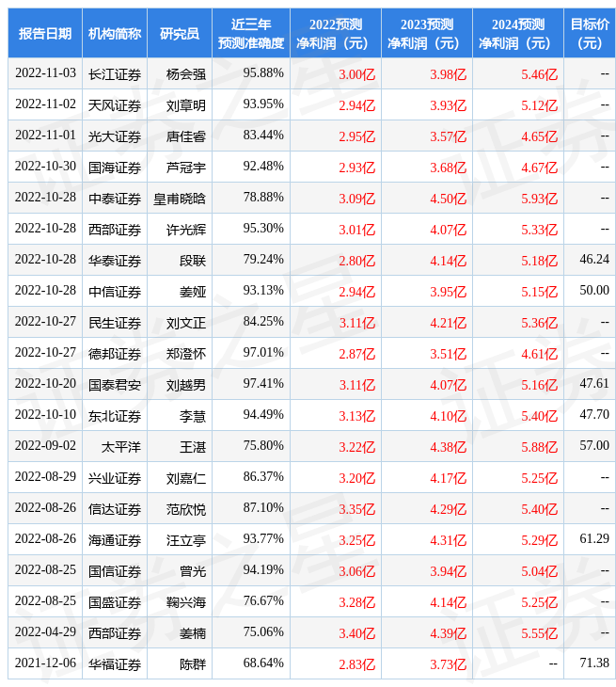The height and width of the screenshot is (687, 616).
Task: Click researcher name 李慧
Action: click(193, 416)
